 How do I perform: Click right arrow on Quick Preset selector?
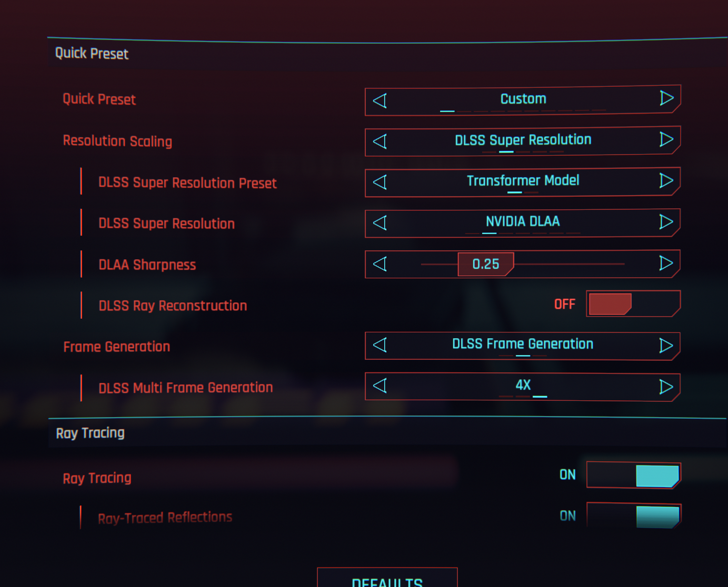tap(666, 98)
